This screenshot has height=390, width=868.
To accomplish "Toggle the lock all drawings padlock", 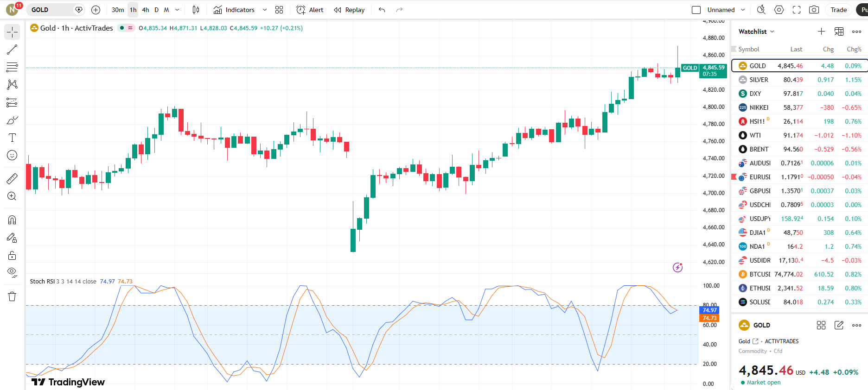I will [12, 256].
